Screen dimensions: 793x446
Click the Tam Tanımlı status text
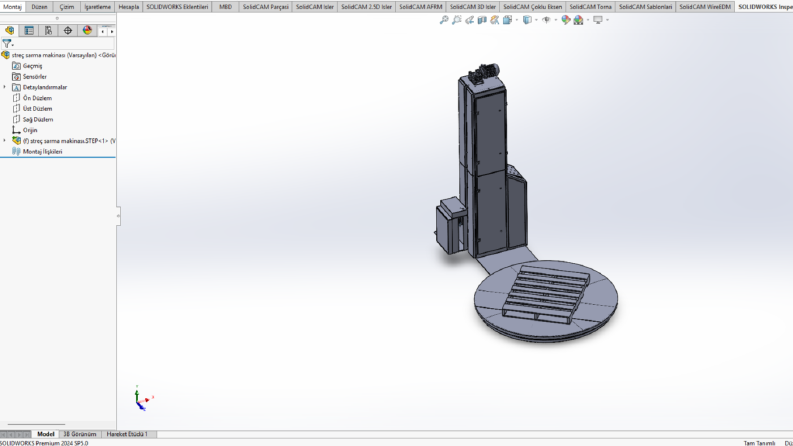click(x=759, y=443)
